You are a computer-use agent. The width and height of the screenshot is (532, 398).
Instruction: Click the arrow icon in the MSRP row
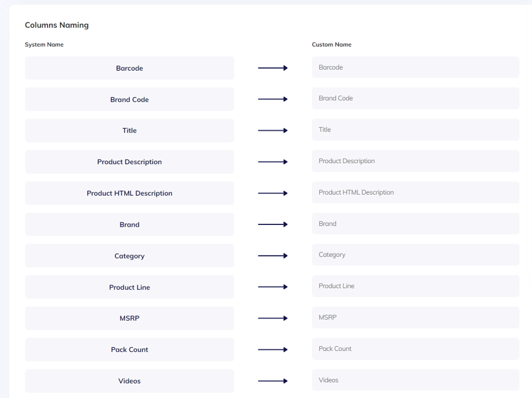[273, 318]
